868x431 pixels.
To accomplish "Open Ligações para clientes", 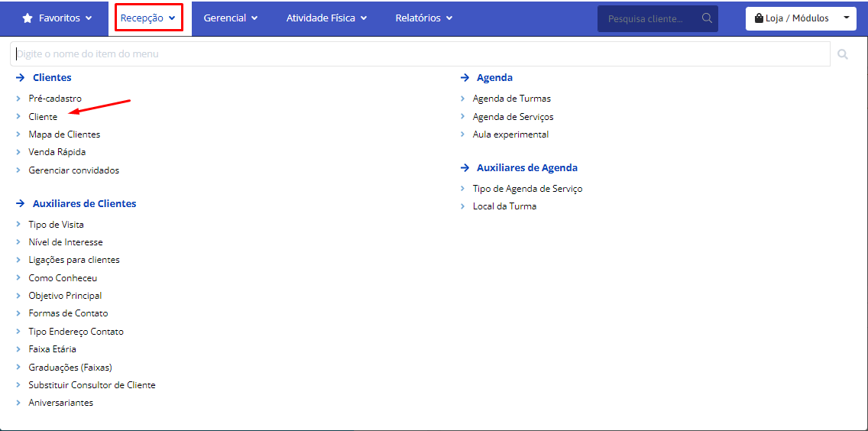I will (74, 260).
